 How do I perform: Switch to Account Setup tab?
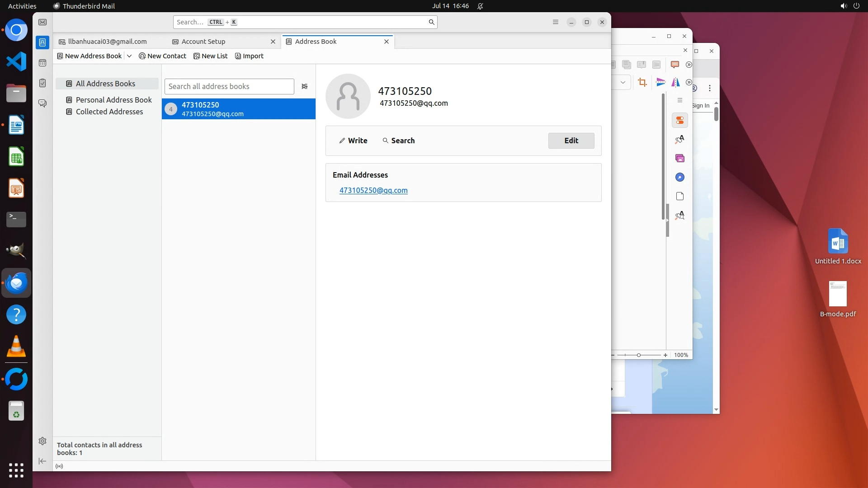(203, 42)
